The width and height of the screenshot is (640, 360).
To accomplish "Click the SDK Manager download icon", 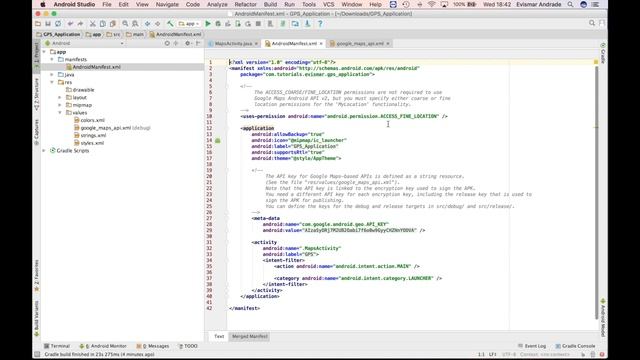I will tap(307, 24).
